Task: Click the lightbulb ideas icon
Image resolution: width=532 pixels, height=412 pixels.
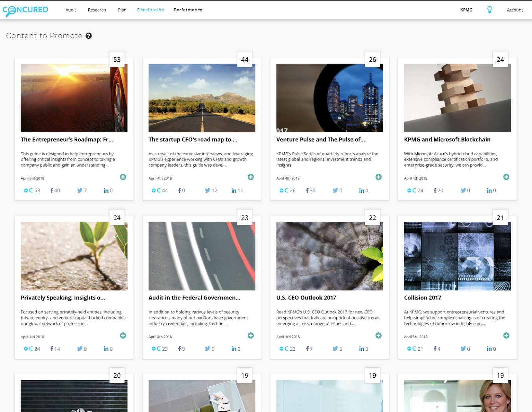Action: 489,10
